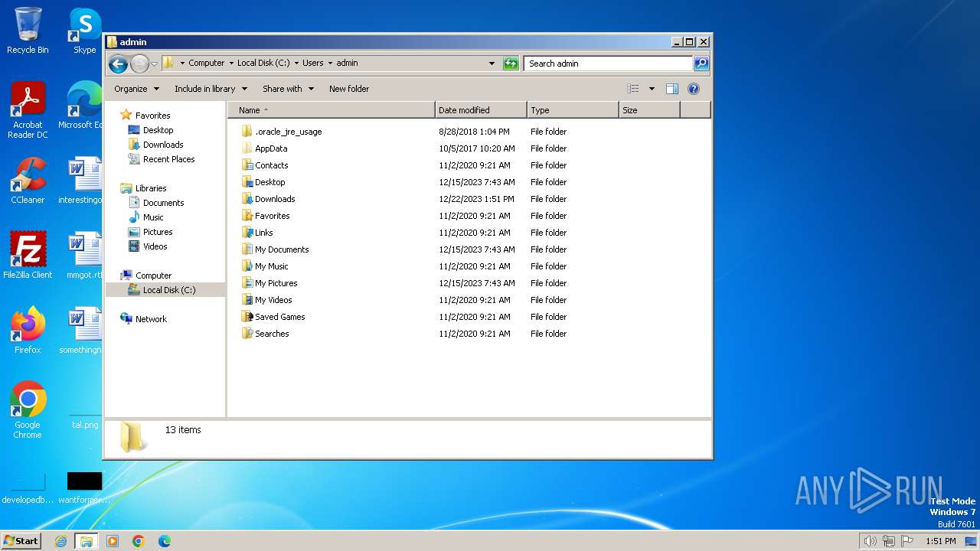Image resolution: width=980 pixels, height=551 pixels.
Task: Open the recent pages dropdown arrow
Action: (x=154, y=64)
